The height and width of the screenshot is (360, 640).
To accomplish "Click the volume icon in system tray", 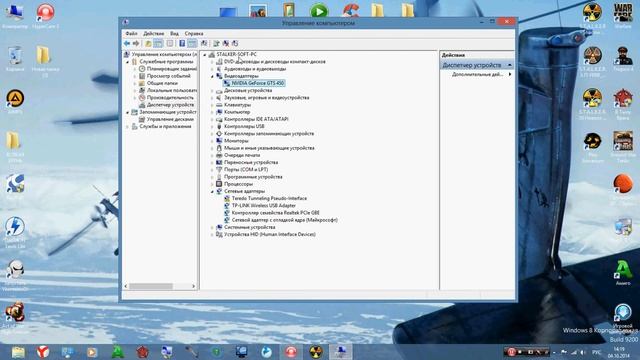I will 583,352.
